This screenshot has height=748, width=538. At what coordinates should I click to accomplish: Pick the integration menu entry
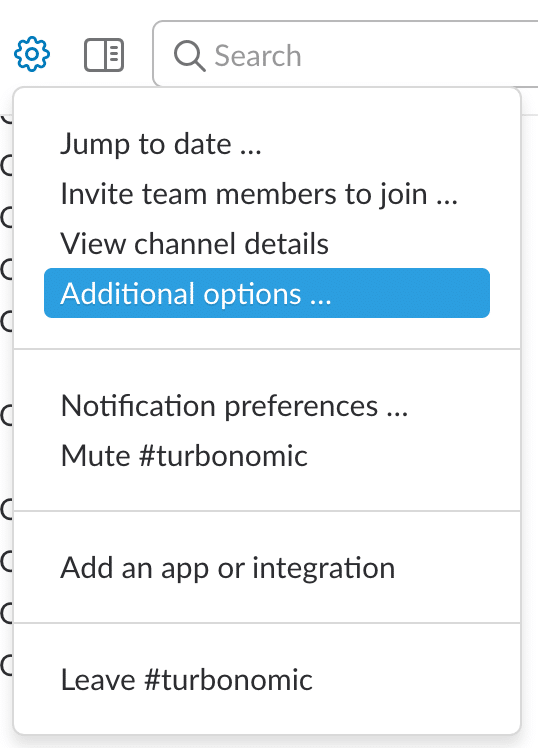[228, 568]
